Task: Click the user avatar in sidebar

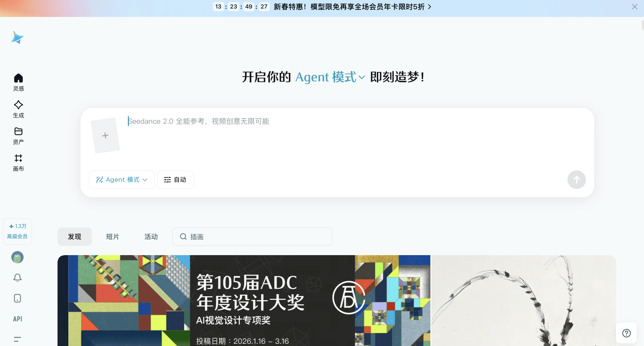Action: click(17, 257)
